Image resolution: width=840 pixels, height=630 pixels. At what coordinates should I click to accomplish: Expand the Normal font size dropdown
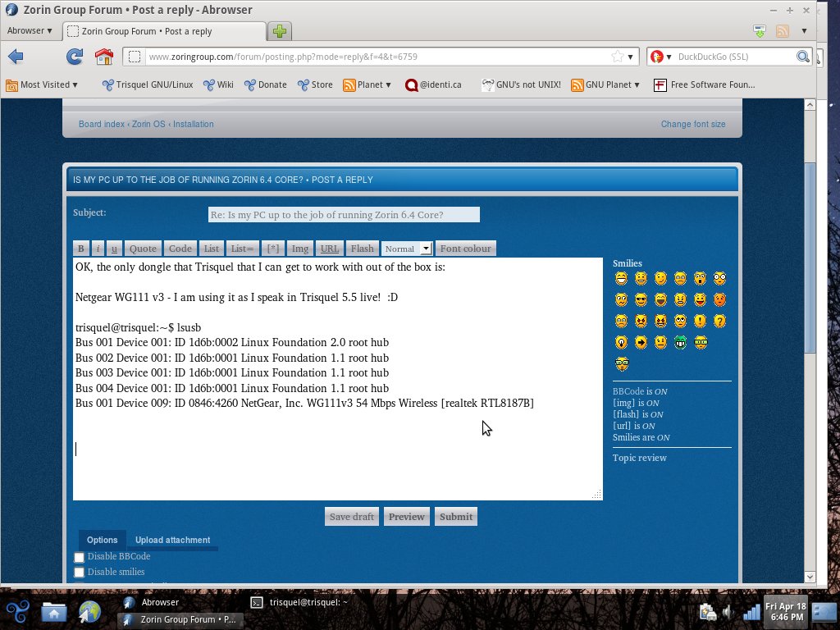[x=407, y=249]
